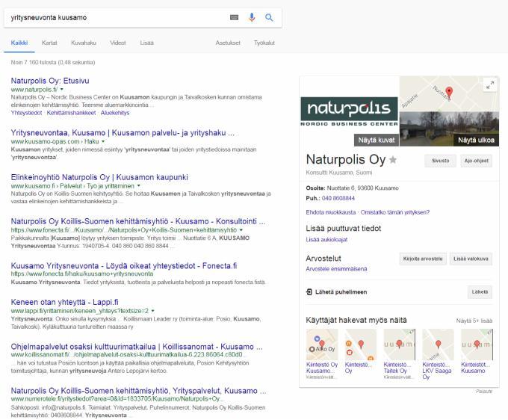Click the Sivusto button
The image size is (508, 420).
(x=440, y=161)
